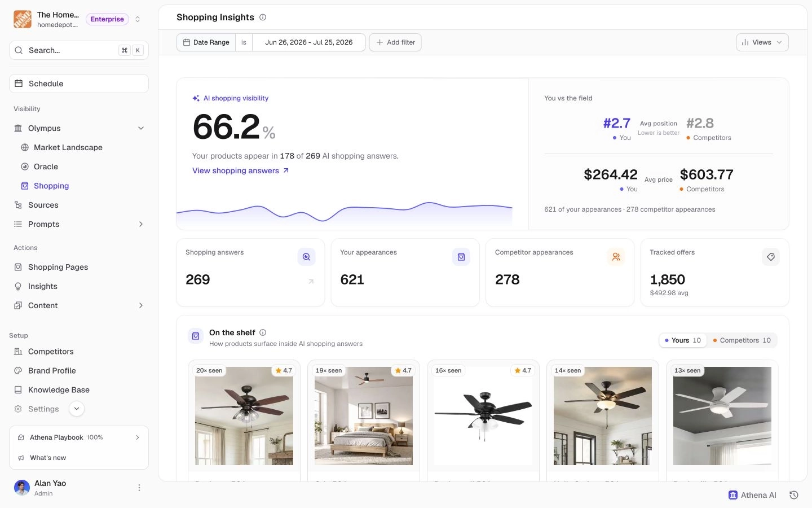Open the Views dropdown
This screenshot has width=812, height=508.
762,42
